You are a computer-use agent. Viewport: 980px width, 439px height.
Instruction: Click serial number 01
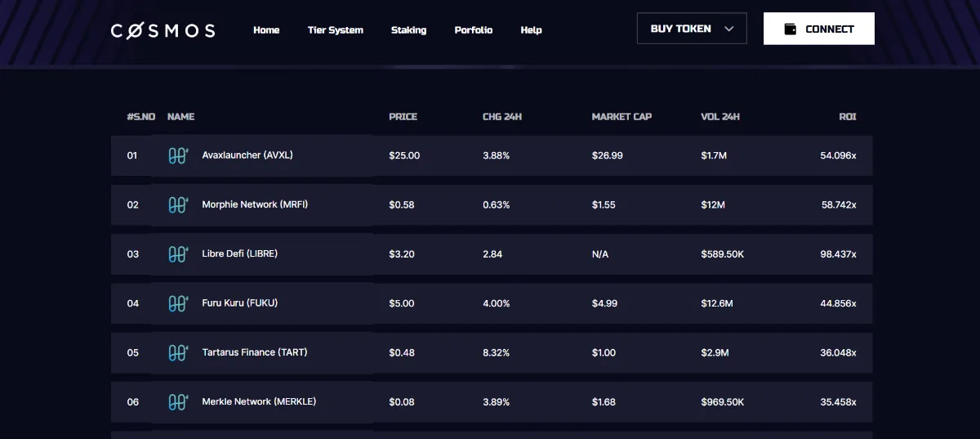tap(132, 155)
